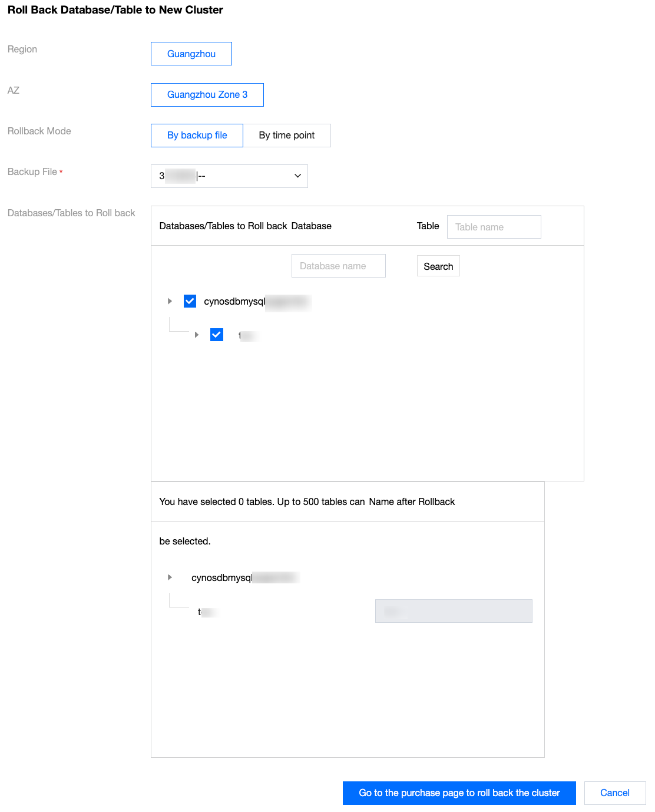Uncheck the table checkbox under cynosdbmysql
The height and width of the screenshot is (812, 655).
[x=217, y=335]
